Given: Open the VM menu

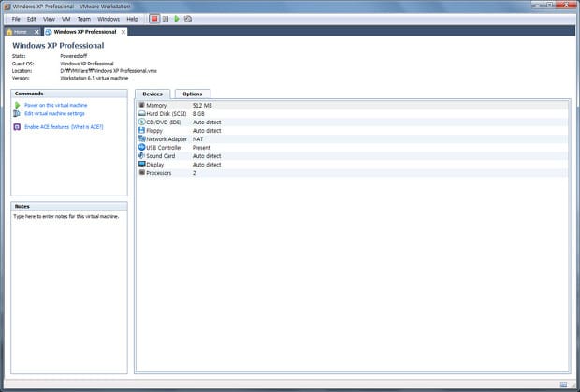Looking at the screenshot, I should (x=65, y=19).
